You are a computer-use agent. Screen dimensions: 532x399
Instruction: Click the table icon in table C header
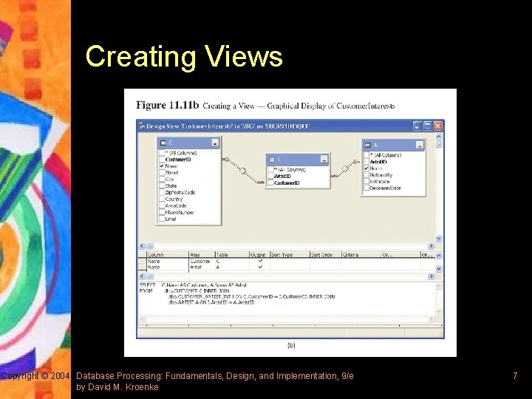(163, 143)
